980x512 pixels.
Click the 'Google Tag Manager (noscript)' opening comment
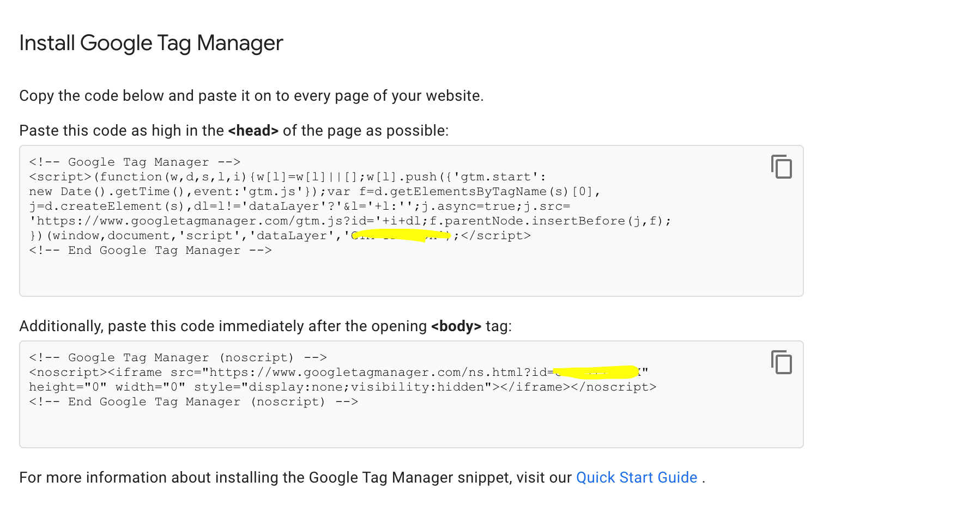coord(178,358)
